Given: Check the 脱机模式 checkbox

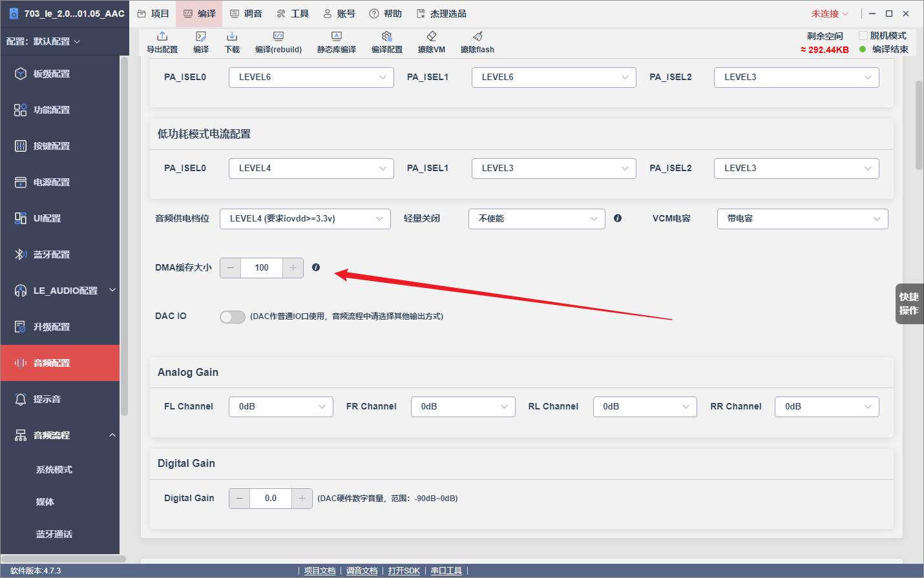Looking at the screenshot, I should [x=863, y=36].
